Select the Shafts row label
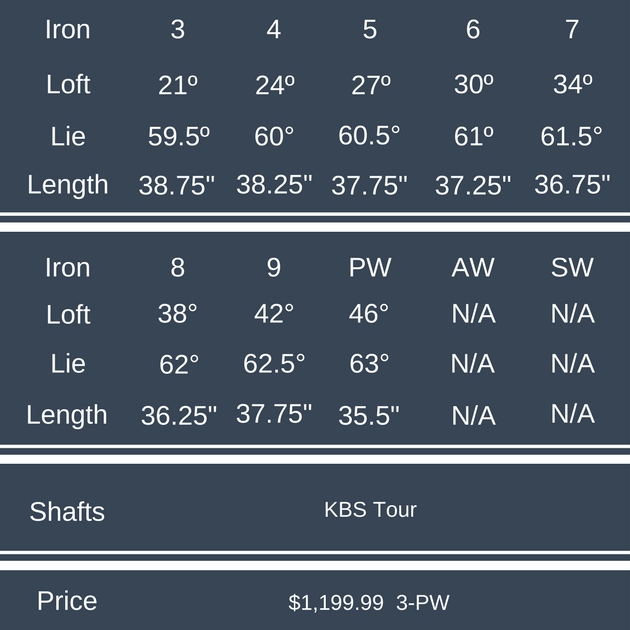 (x=67, y=512)
